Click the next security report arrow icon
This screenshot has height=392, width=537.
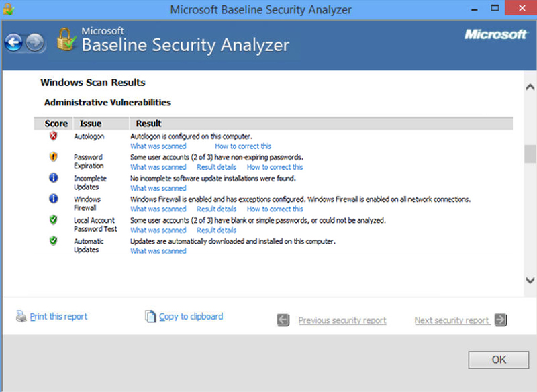coord(501,320)
